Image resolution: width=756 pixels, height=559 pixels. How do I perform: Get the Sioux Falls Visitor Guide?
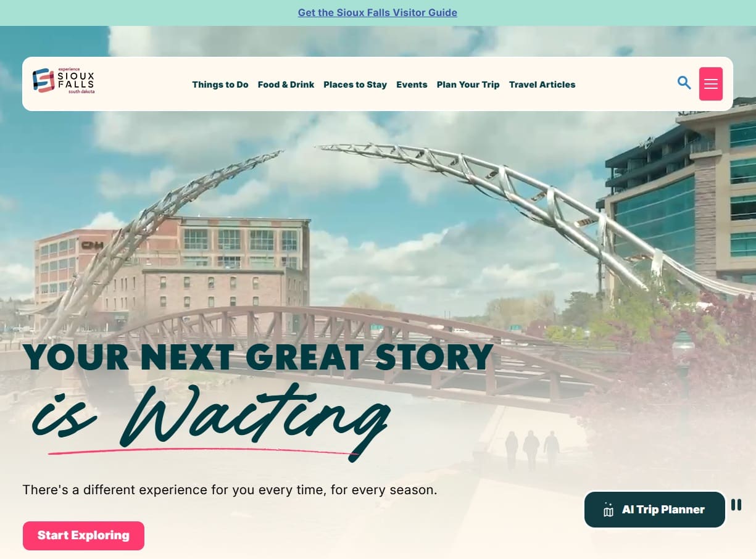coord(378,12)
